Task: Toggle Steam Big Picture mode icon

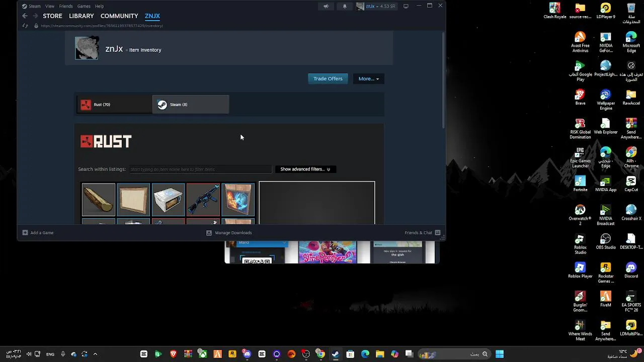Action: (x=406, y=6)
